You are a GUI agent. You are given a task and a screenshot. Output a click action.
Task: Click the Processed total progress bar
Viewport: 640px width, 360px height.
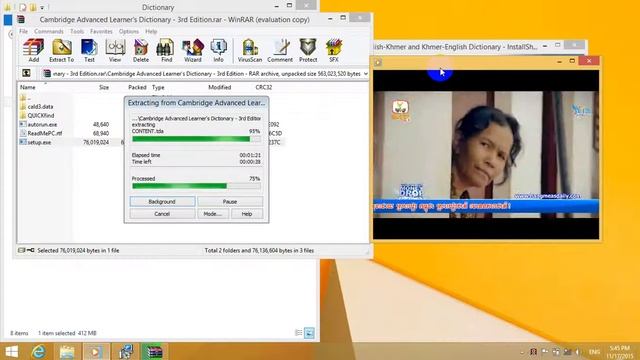196,186
